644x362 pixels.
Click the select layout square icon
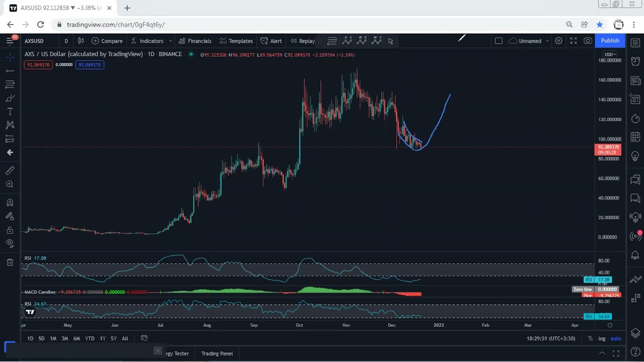coord(499,41)
